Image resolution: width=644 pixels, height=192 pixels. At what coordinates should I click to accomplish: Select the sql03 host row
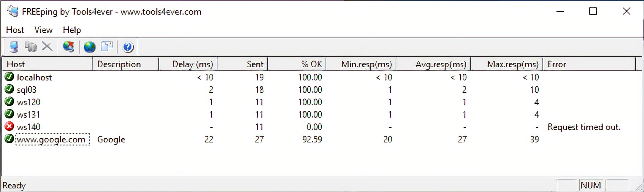[27, 90]
